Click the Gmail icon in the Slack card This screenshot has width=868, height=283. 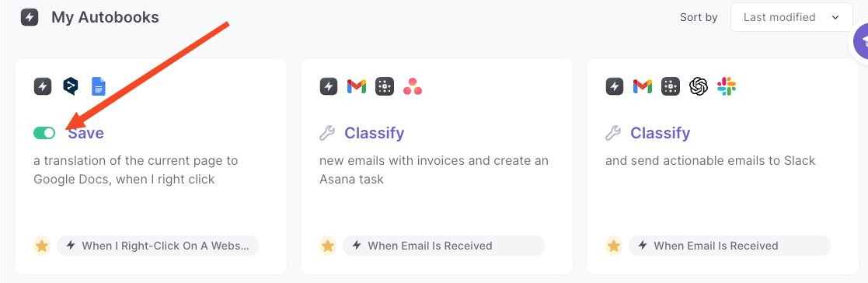(643, 86)
